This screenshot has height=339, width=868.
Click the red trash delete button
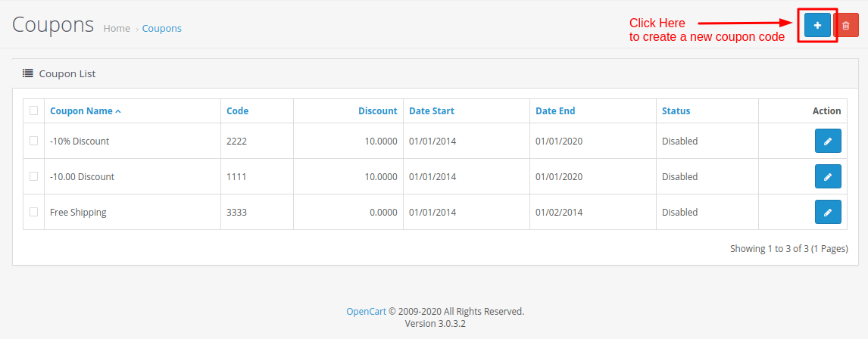[845, 26]
